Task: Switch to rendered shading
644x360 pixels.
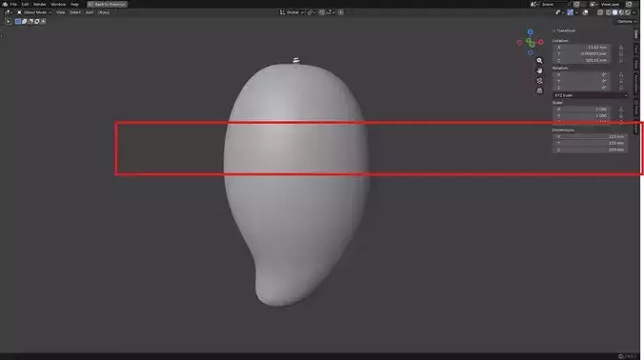Action: [x=628, y=12]
